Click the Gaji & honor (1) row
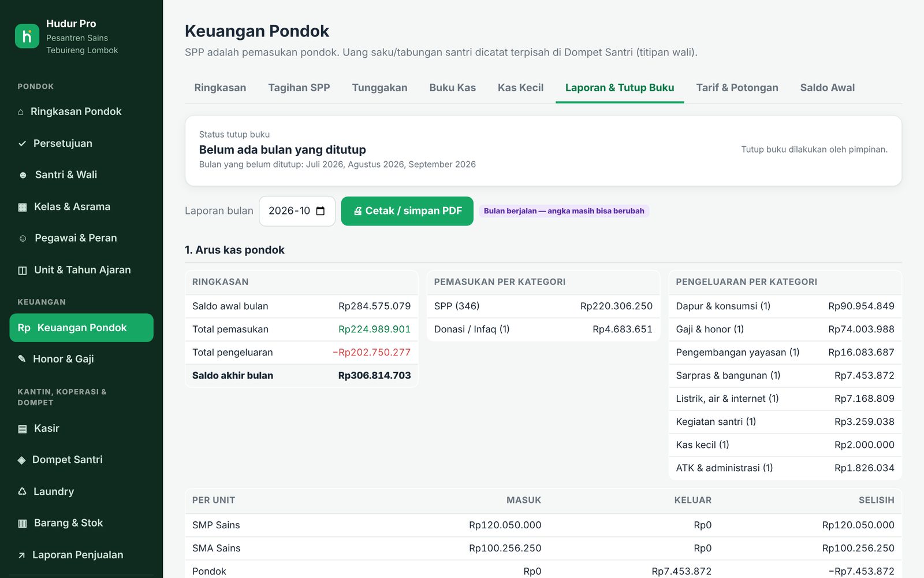924x578 pixels. (785, 329)
